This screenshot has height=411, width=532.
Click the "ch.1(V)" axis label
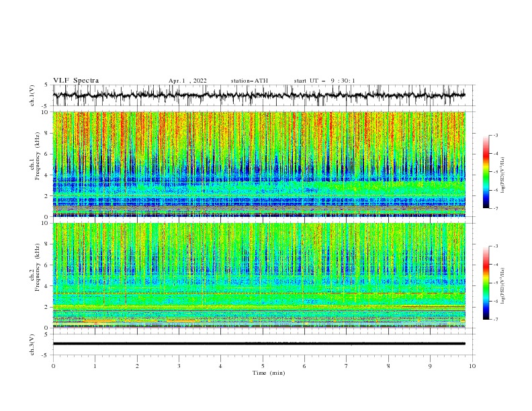32,95
